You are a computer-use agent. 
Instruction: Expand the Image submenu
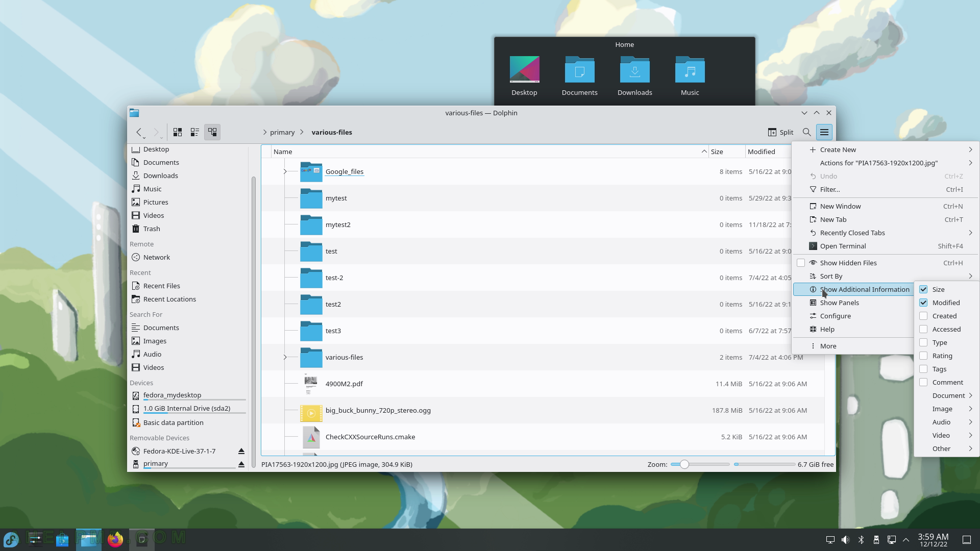(x=947, y=409)
